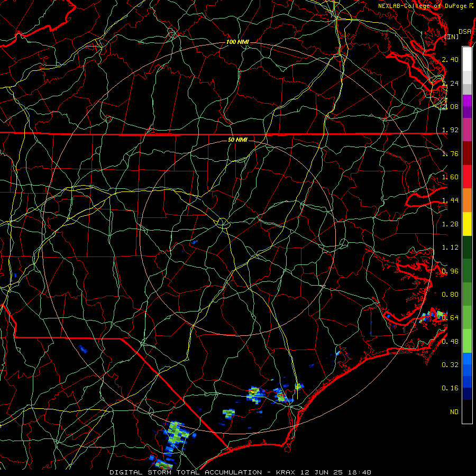Click the 2.40 value on the legend
The height and width of the screenshot is (476, 476).
[450, 59]
